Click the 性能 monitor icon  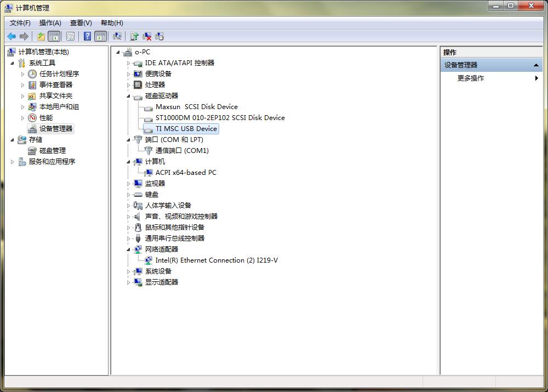click(x=32, y=118)
